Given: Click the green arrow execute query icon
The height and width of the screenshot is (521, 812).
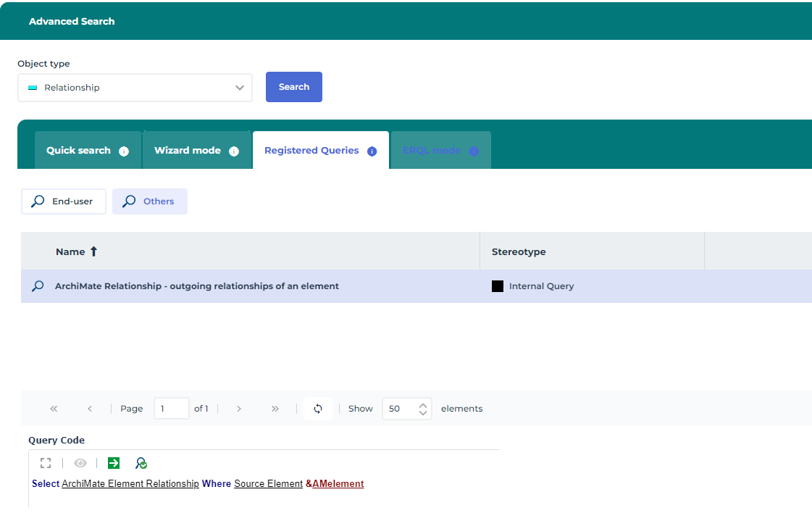Looking at the screenshot, I should pos(114,463).
